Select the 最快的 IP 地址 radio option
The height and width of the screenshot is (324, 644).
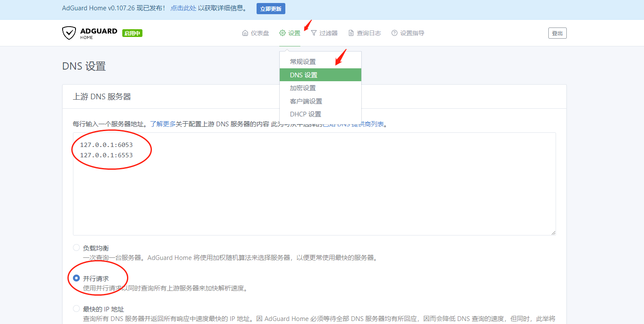[76, 309]
